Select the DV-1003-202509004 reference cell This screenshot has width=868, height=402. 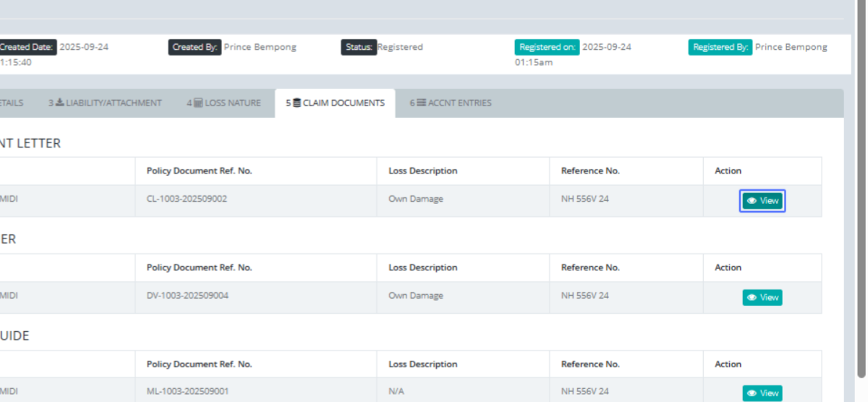click(x=187, y=296)
